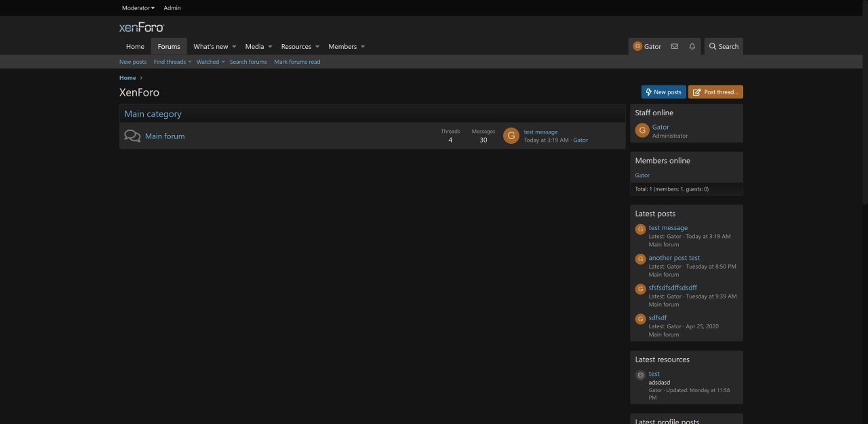The image size is (868, 424).
Task: Click the Latest posts heading
Action: click(655, 214)
